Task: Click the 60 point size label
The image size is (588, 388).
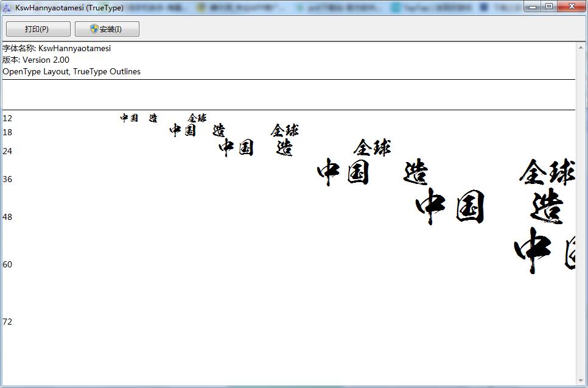Action: point(7,264)
